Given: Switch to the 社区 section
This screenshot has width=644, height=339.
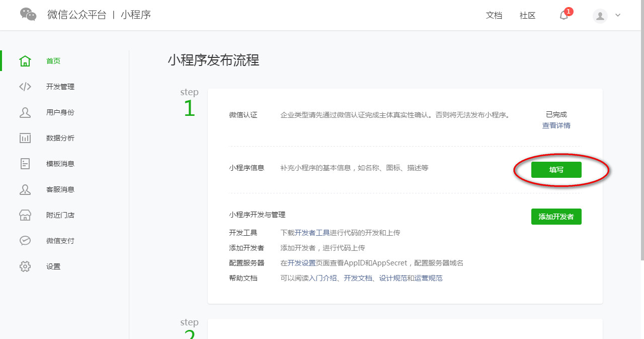Looking at the screenshot, I should click(527, 16).
